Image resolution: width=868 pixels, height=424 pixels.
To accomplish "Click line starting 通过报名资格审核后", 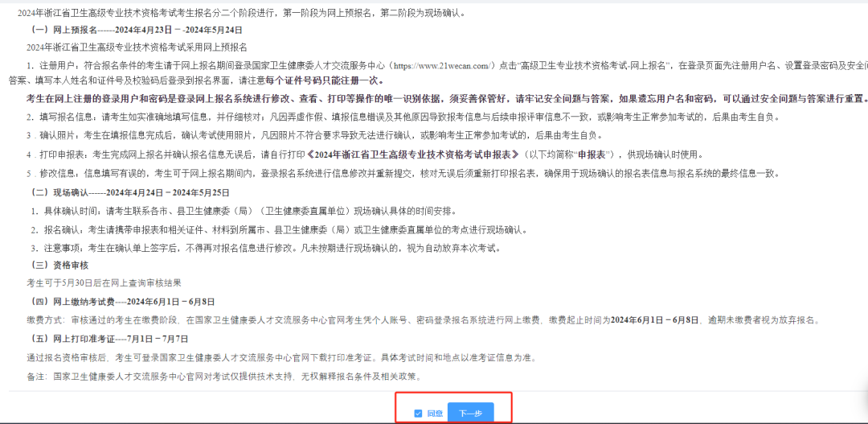I will pyautogui.click(x=282, y=357).
